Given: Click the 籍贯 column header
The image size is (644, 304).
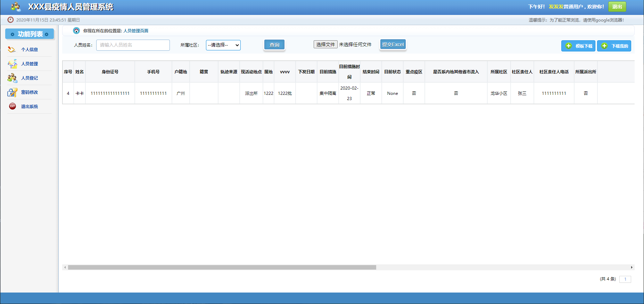Looking at the screenshot, I should pyautogui.click(x=204, y=72).
